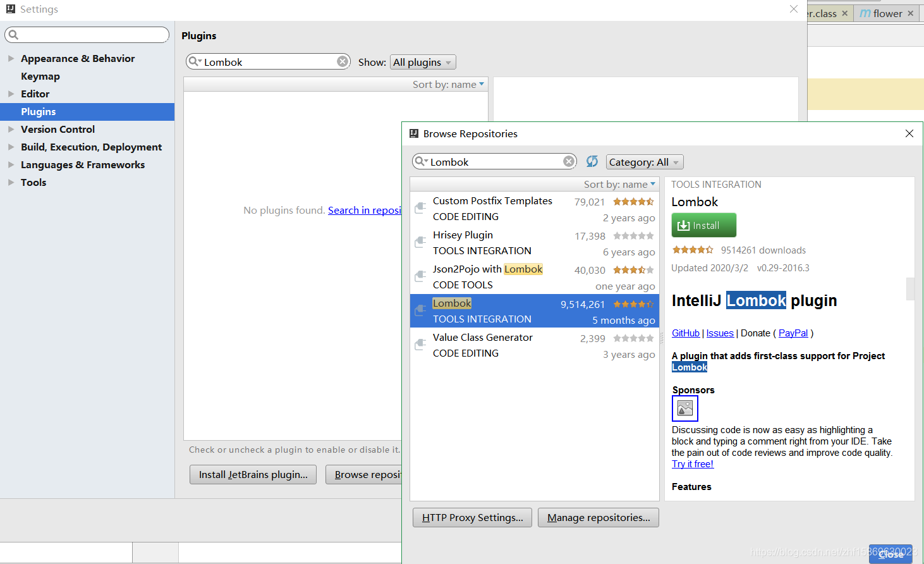Image resolution: width=924 pixels, height=564 pixels.
Task: Expand Languages & Frameworks node
Action: (11, 164)
